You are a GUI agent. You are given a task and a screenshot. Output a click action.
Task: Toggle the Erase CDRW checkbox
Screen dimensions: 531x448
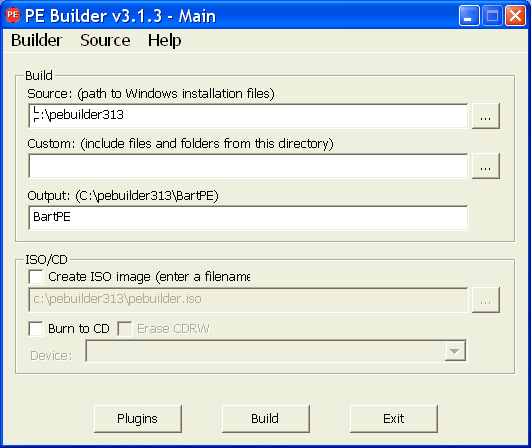125,329
